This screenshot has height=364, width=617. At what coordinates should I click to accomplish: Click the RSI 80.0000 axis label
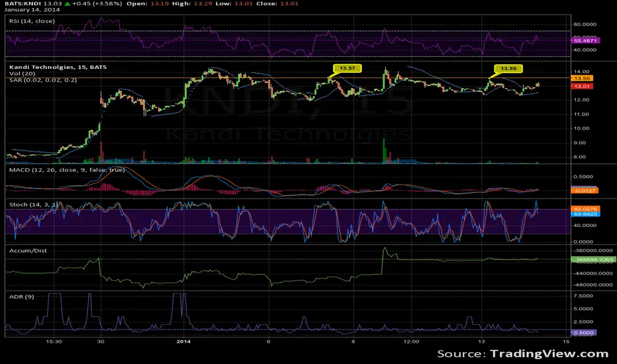coord(585,24)
